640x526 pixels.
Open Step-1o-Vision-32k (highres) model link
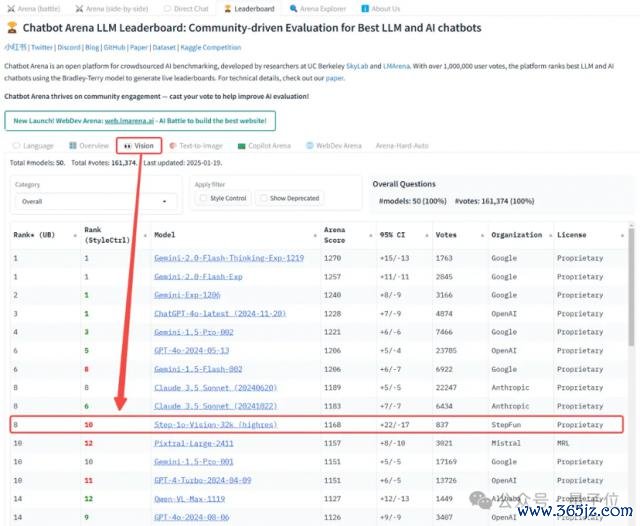tap(216, 425)
